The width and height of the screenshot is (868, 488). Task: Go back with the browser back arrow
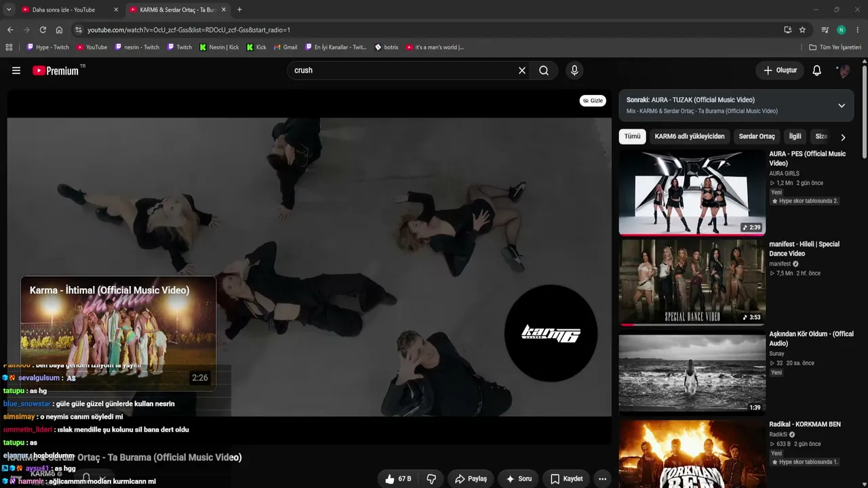10,30
